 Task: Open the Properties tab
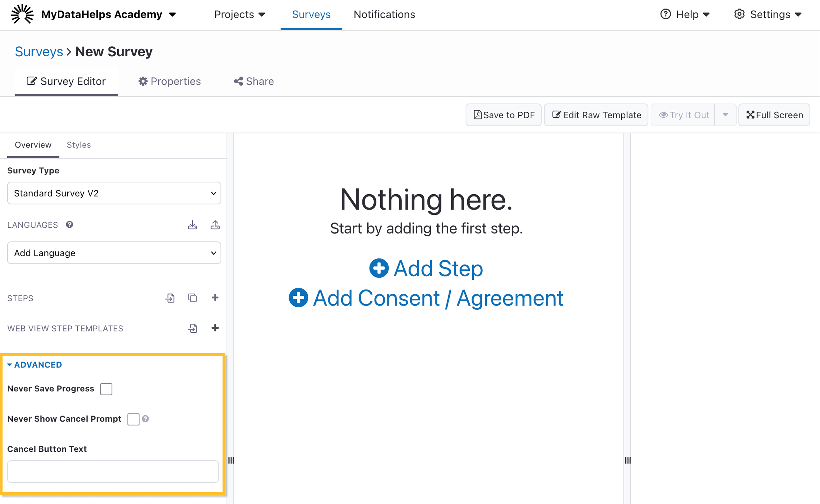coord(169,81)
